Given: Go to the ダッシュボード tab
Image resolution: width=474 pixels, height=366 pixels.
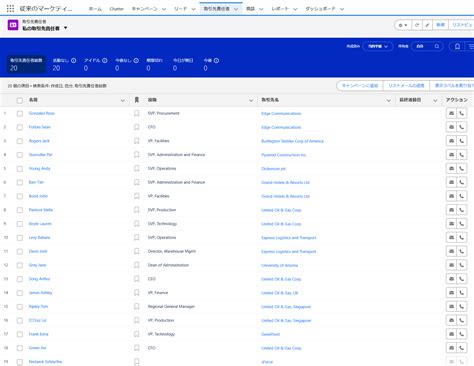Looking at the screenshot, I should tap(320, 9).
